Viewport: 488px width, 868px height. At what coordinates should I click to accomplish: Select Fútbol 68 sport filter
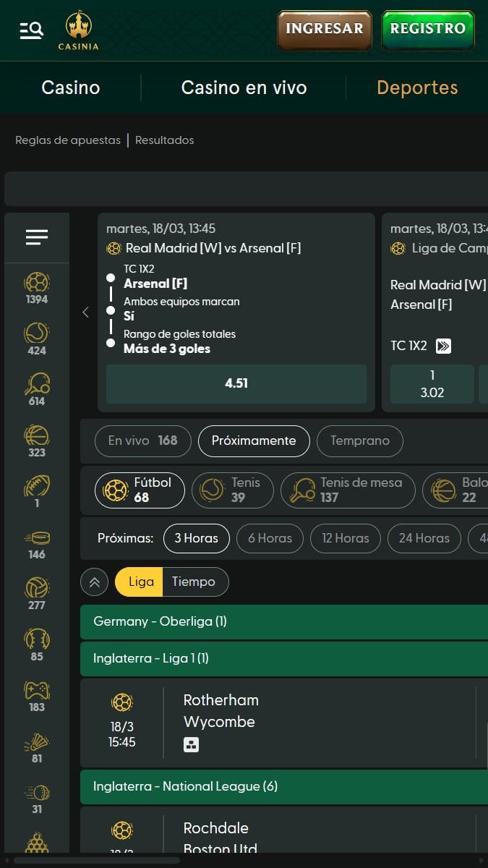tap(140, 490)
